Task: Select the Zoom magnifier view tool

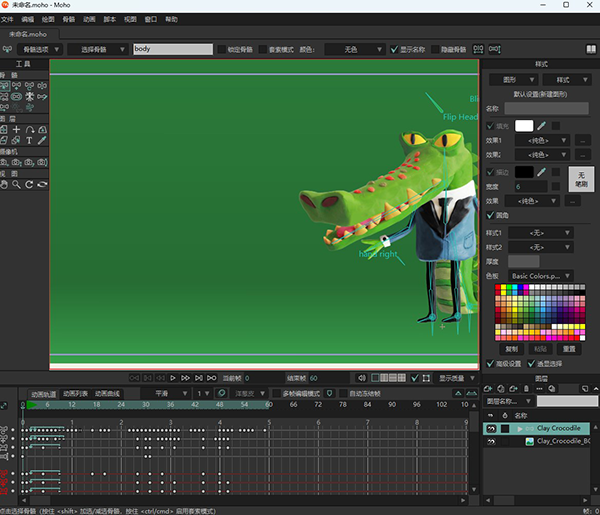Action: (x=16, y=184)
